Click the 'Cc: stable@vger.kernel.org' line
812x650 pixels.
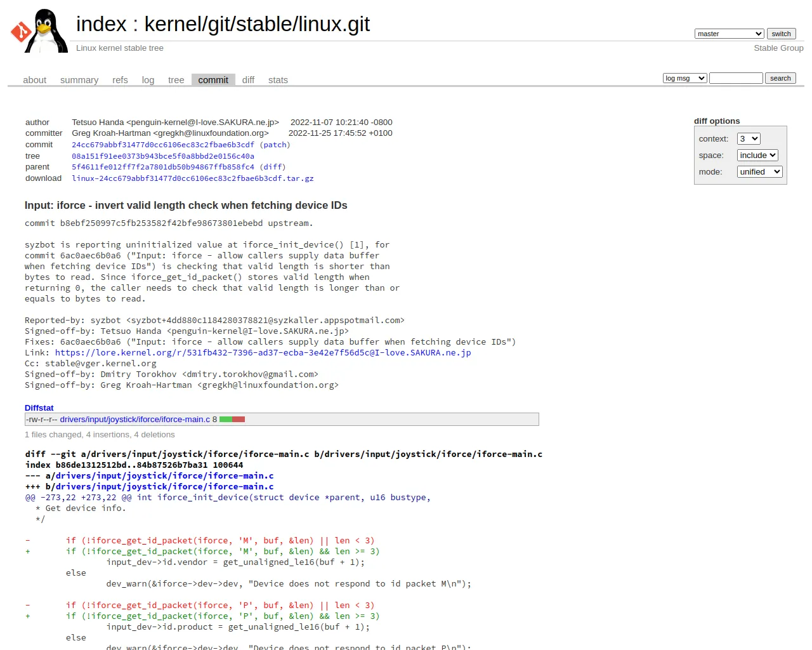(91, 364)
